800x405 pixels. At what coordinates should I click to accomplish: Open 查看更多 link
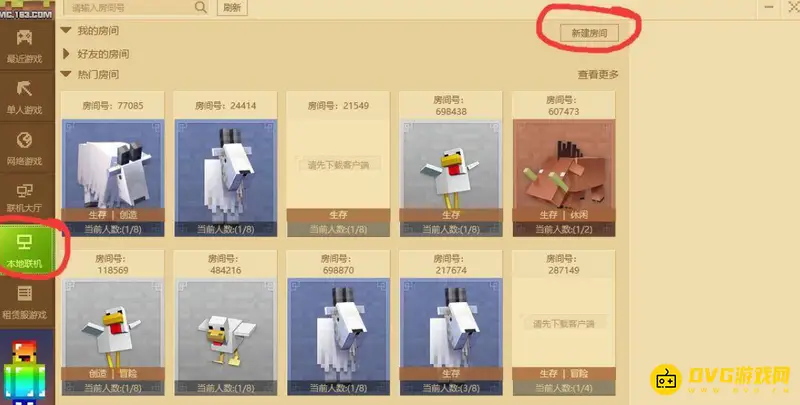pos(598,75)
